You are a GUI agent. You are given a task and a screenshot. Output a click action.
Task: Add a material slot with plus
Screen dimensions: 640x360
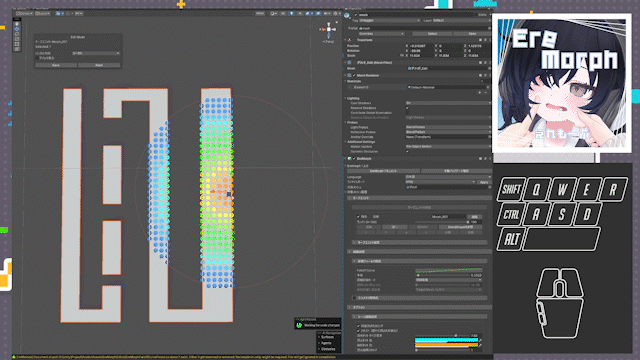(480, 93)
